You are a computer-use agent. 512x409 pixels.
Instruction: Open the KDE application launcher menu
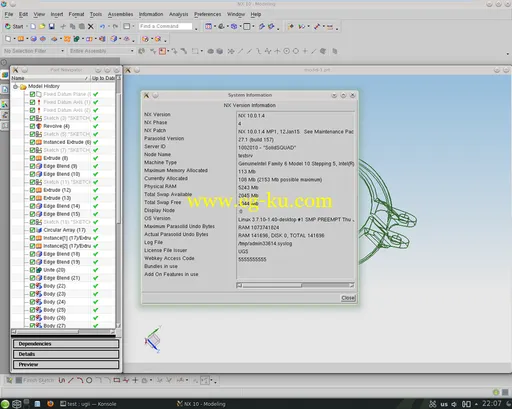(x=5, y=404)
